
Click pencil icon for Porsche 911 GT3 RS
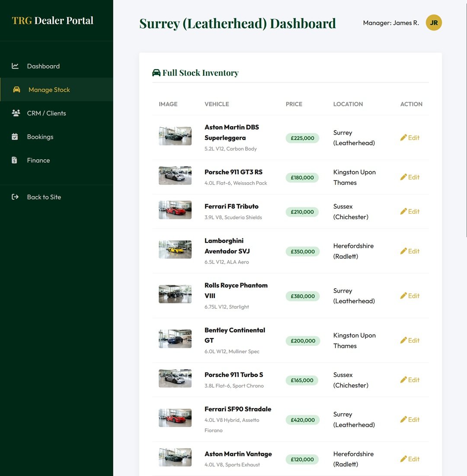pyautogui.click(x=403, y=177)
